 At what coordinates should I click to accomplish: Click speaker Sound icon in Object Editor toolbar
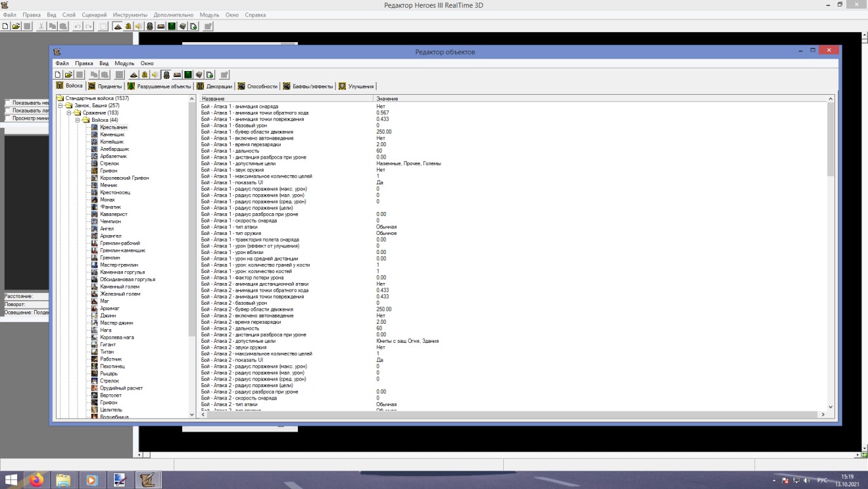[155, 74]
